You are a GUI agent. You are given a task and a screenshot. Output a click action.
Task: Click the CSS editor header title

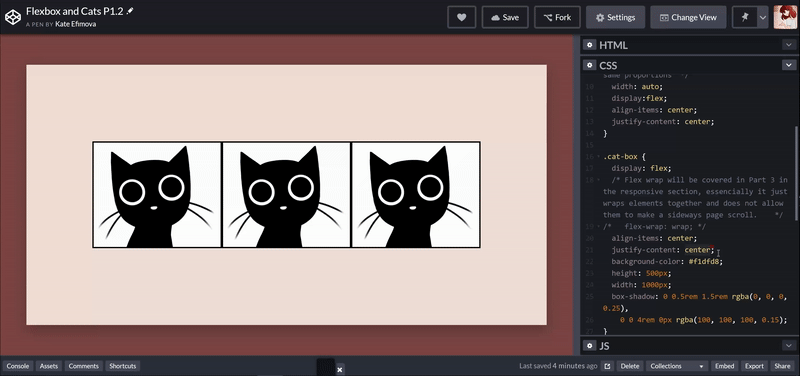608,66
